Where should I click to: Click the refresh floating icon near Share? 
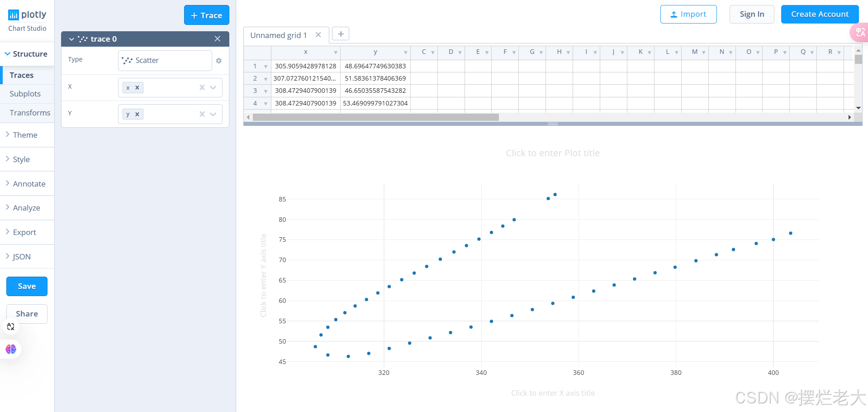[x=11, y=326]
